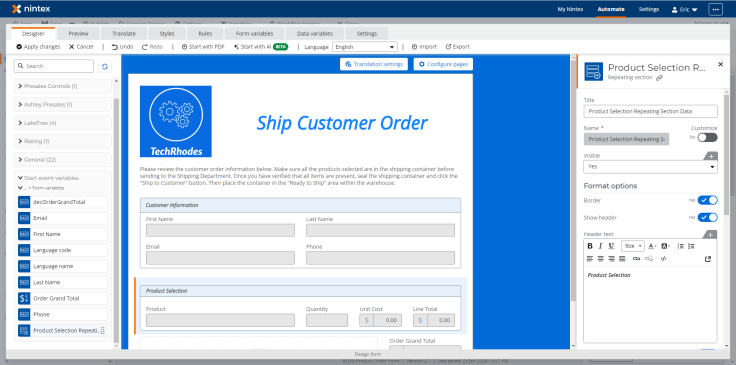The image size is (736, 365).
Task: Click the Product Selection Repeating variable icon
Action: [24, 331]
